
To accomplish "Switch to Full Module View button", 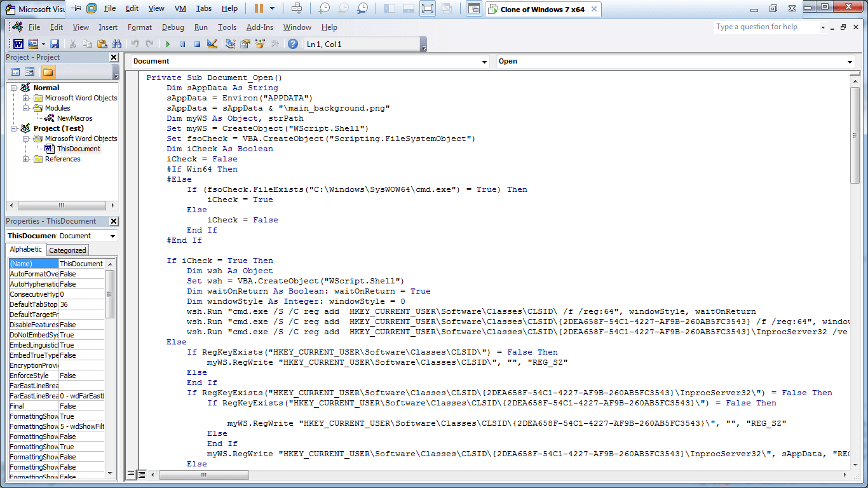I will pyautogui.click(x=142, y=474).
